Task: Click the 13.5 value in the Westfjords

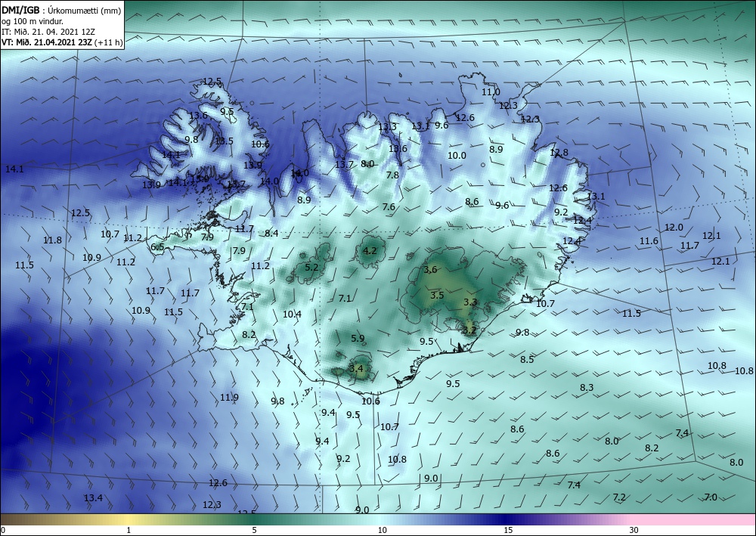Action: 224,141
